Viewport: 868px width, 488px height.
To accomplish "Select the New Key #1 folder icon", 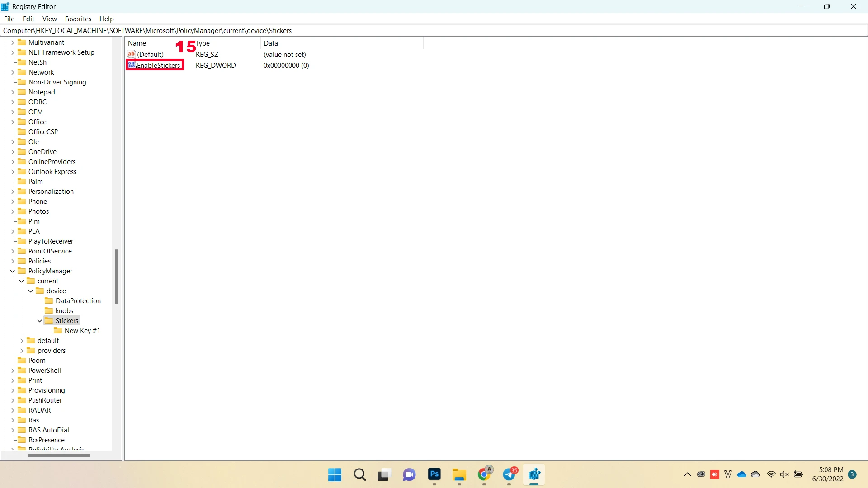I will point(58,331).
